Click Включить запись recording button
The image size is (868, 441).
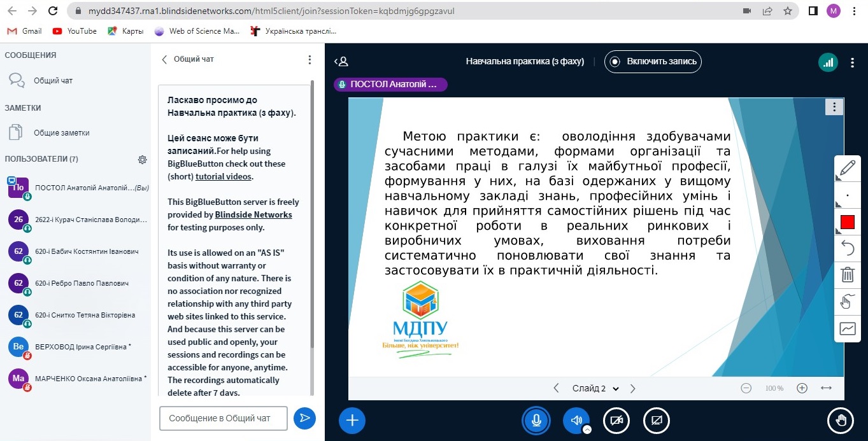[x=653, y=62]
